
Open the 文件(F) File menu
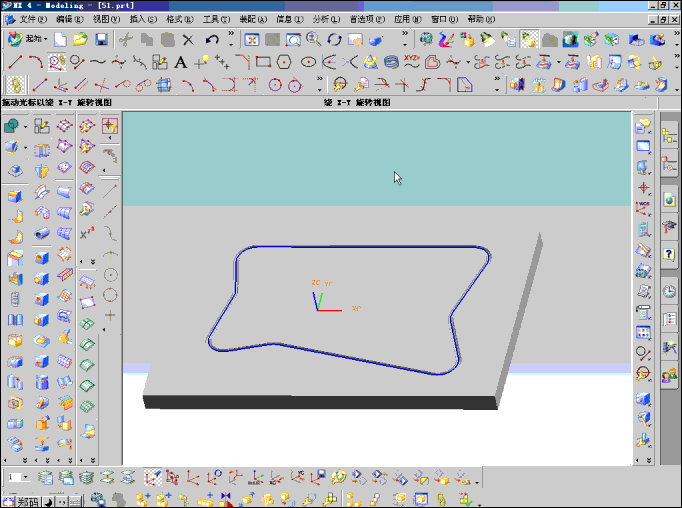(x=33, y=19)
